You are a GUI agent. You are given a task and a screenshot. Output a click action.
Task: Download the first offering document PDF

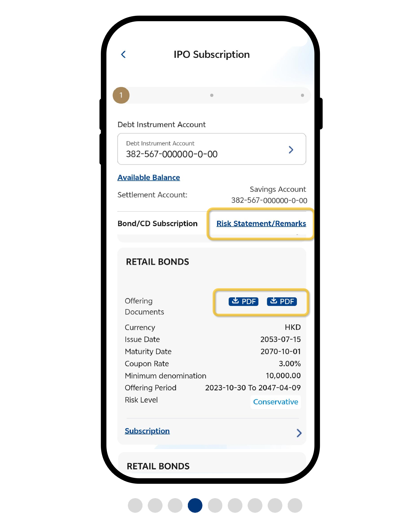[243, 301]
